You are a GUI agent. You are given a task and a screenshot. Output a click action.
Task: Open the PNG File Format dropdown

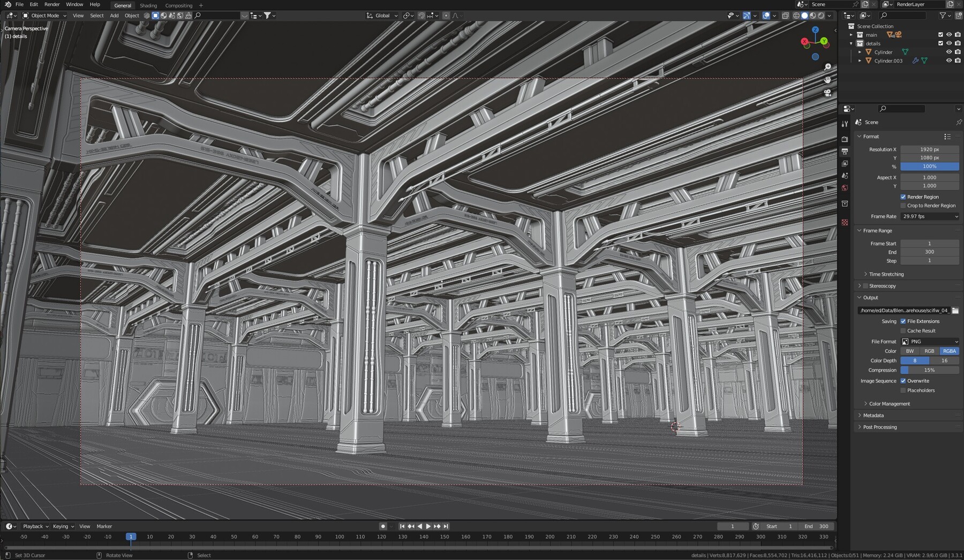(x=930, y=341)
